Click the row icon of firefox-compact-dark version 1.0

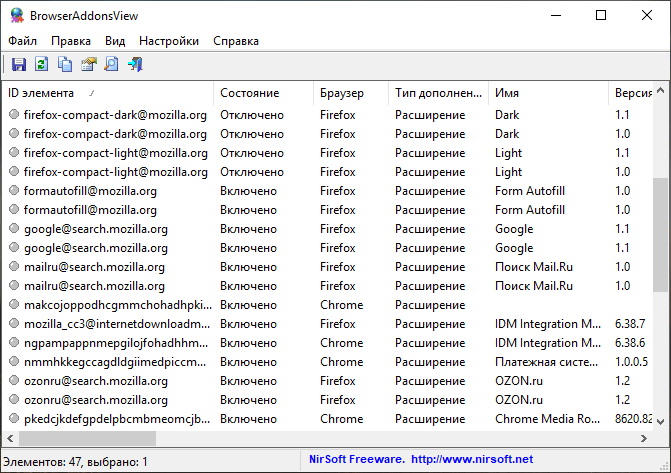14,133
